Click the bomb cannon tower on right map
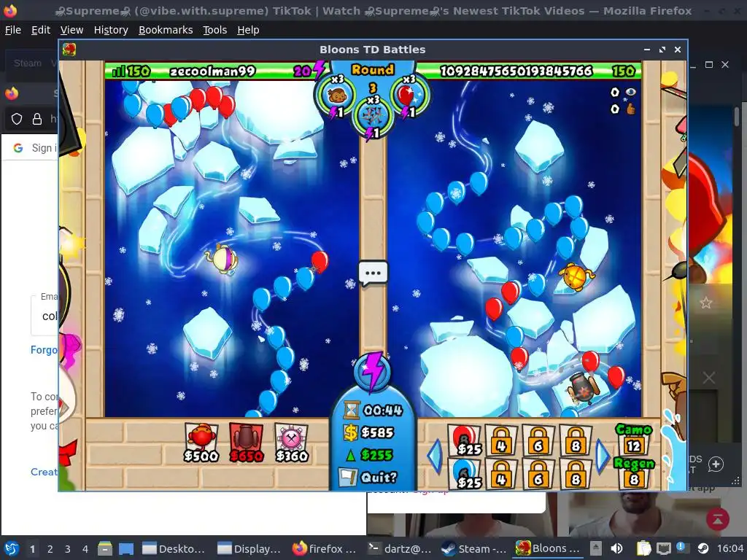 point(582,388)
